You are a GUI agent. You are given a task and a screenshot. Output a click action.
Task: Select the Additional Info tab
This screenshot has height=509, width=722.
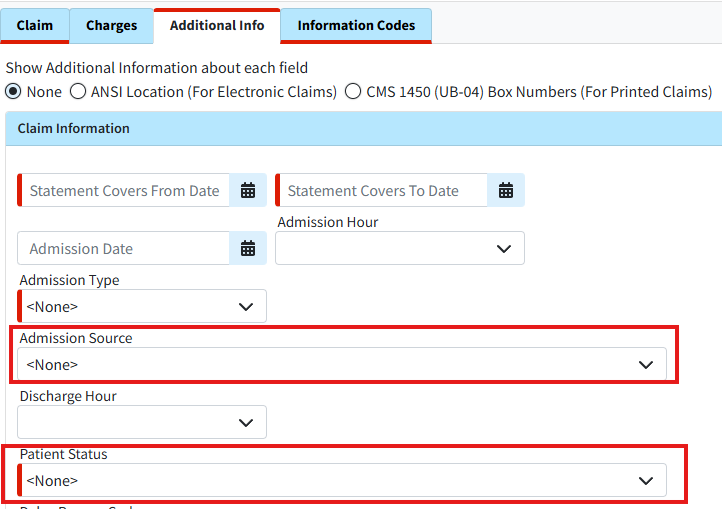[217, 26]
